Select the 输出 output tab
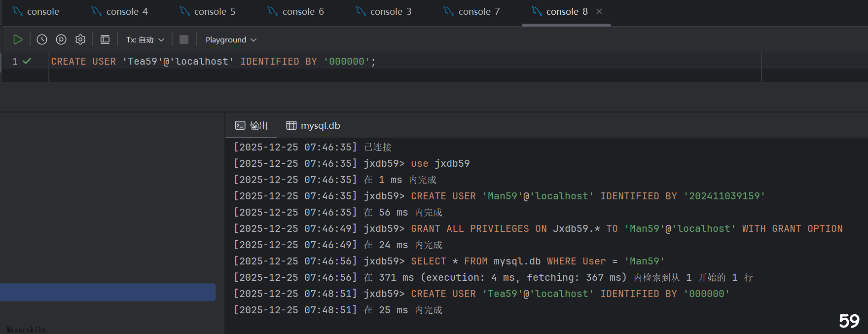 tap(252, 126)
